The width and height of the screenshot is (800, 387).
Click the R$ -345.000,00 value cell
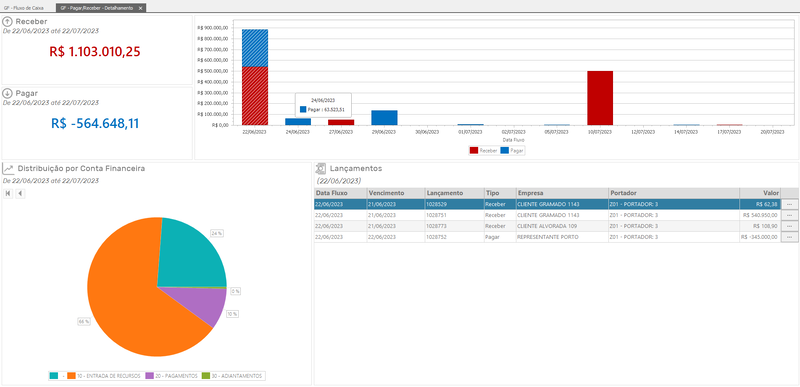pos(760,237)
